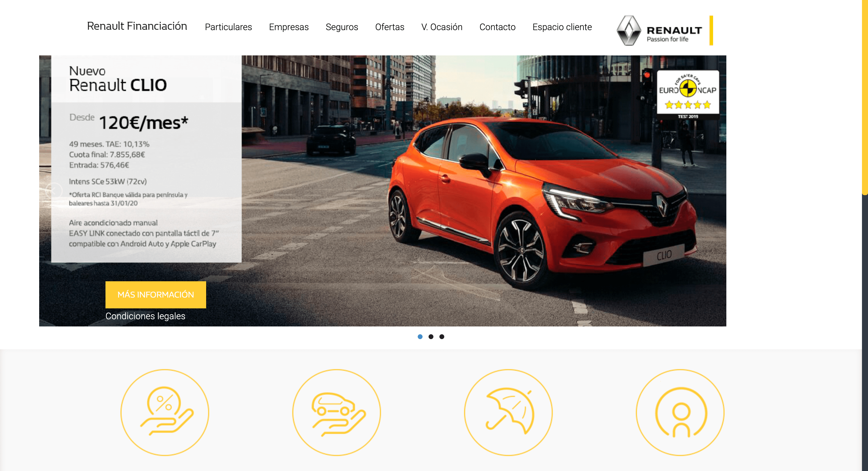Select the first carousel dot
Viewport: 868px width, 471px height.
coord(420,337)
